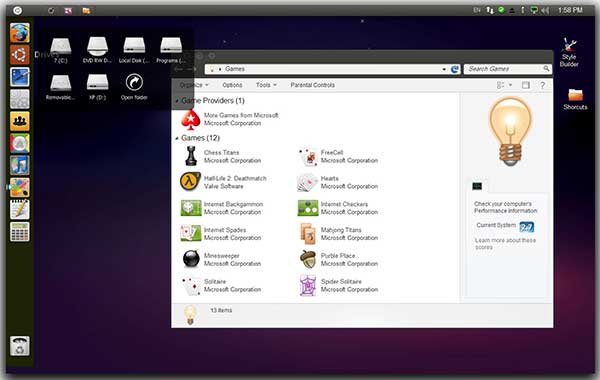The height and width of the screenshot is (380, 600).
Task: Toggle the preview pane button
Action: 526,85
